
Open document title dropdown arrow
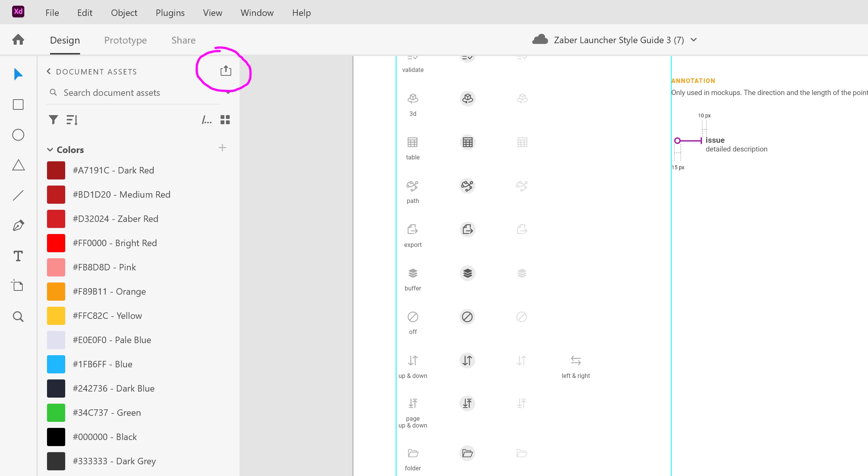click(x=694, y=40)
